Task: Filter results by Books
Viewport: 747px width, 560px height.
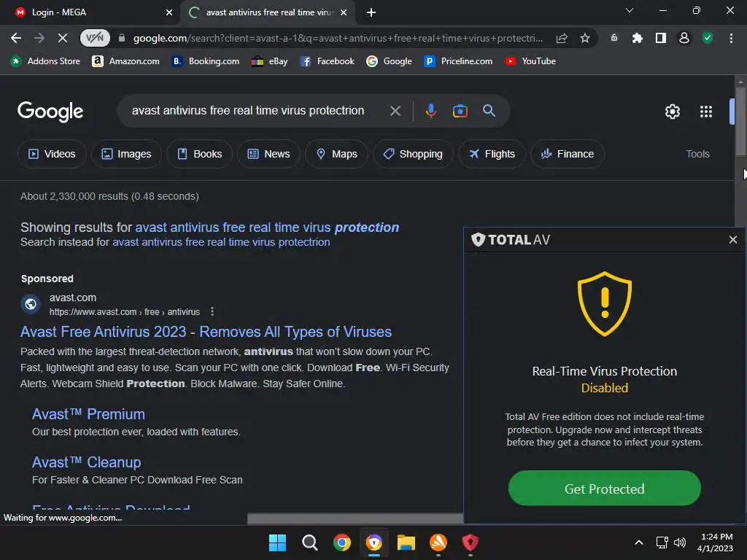Action: point(199,154)
